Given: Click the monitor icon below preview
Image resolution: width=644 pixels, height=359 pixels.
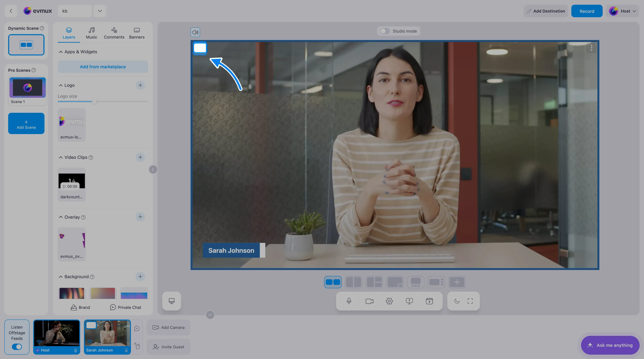Looking at the screenshot, I should pyautogui.click(x=171, y=301).
